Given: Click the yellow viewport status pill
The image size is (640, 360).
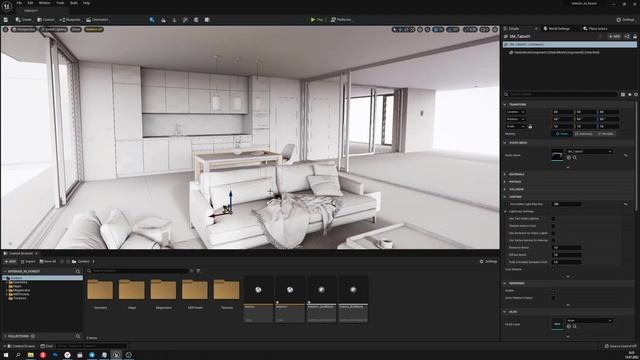Looking at the screenshot, I should click(93, 29).
